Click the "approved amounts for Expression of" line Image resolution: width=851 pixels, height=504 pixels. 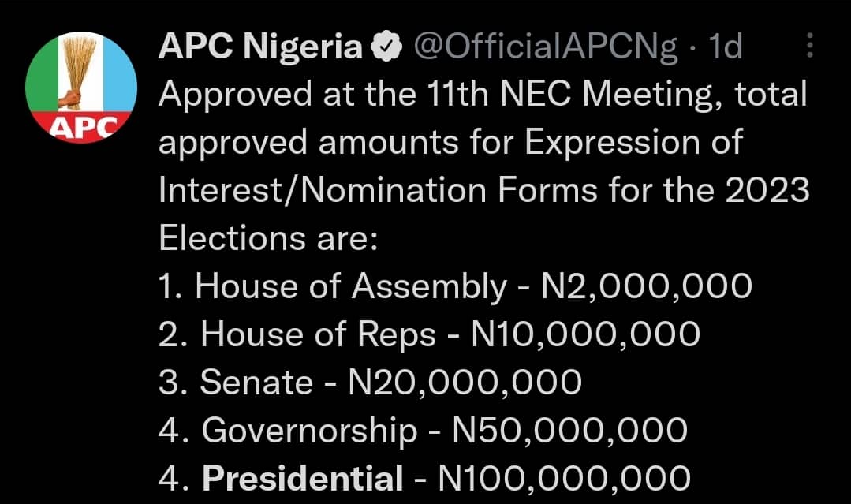pyautogui.click(x=451, y=143)
